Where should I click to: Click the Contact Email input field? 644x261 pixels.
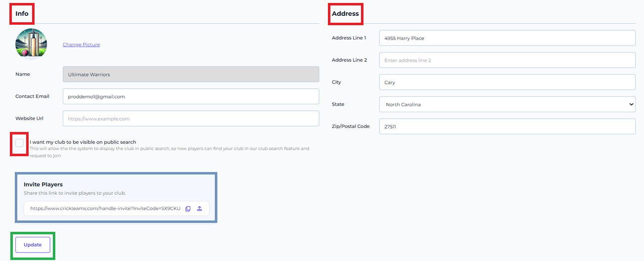coord(191,96)
